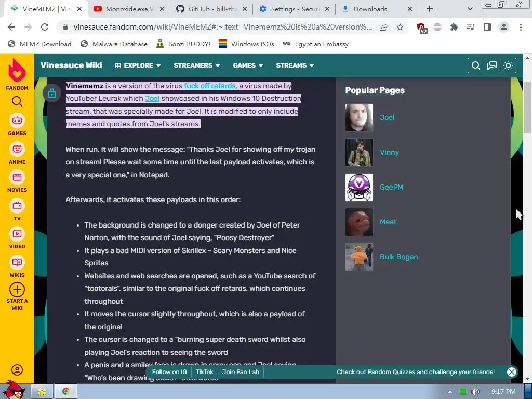
Task: Open the wiki Discuss chat bubbles icon
Action: pyautogui.click(x=492, y=65)
